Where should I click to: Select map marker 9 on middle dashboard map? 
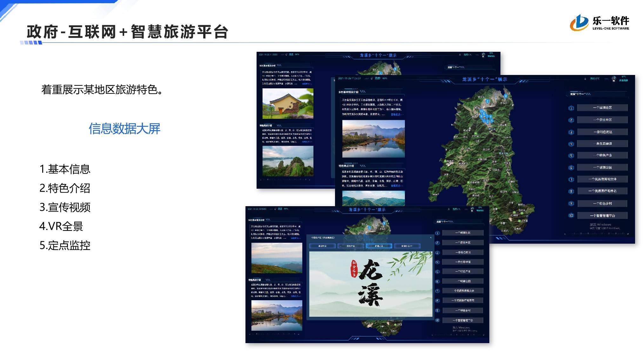point(505,96)
